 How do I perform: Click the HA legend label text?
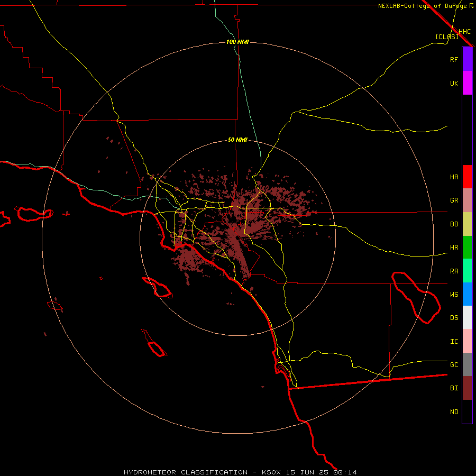coord(454,177)
